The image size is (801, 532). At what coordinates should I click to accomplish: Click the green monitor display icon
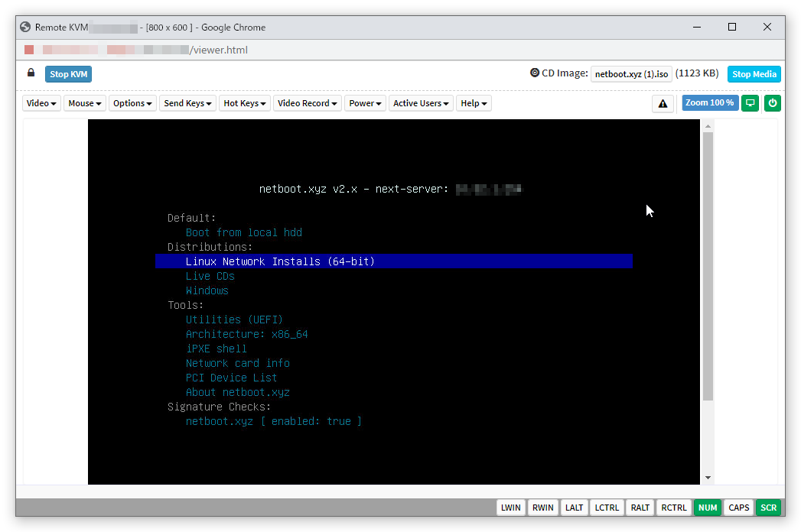click(x=750, y=102)
